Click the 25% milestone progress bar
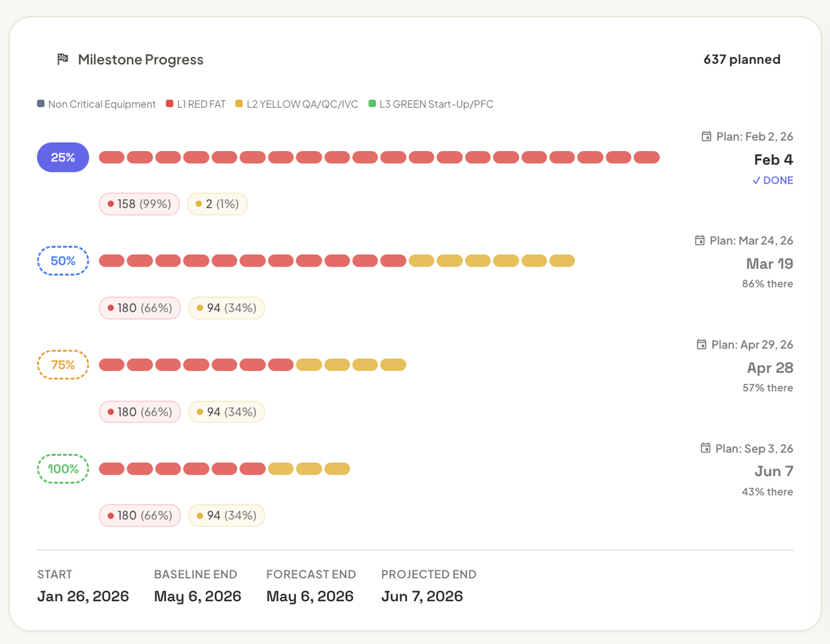The image size is (830, 644). coord(379,157)
